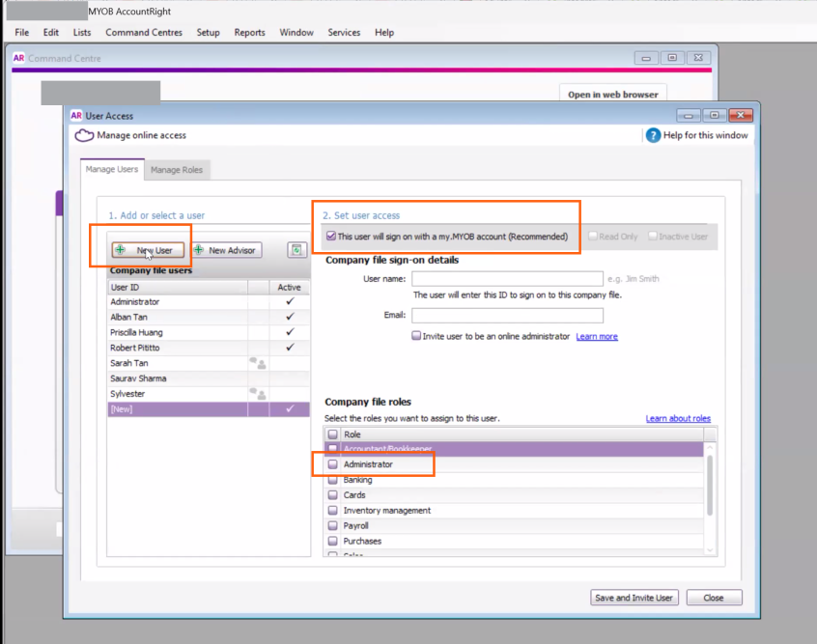Open the Services menu
Screen dimensions: 817x644
(x=344, y=32)
